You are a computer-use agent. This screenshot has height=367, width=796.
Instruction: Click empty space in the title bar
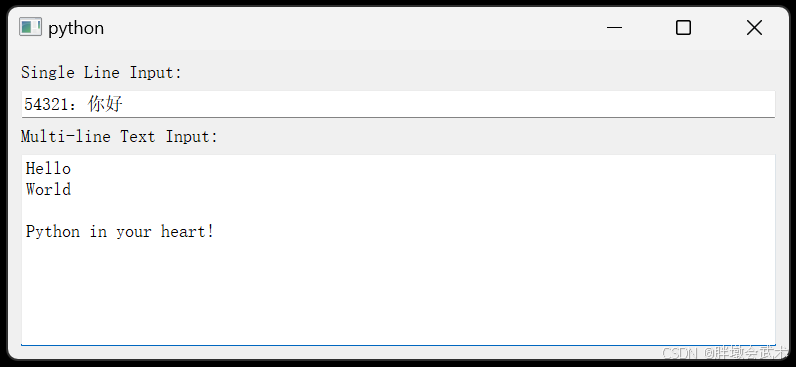[345, 27]
